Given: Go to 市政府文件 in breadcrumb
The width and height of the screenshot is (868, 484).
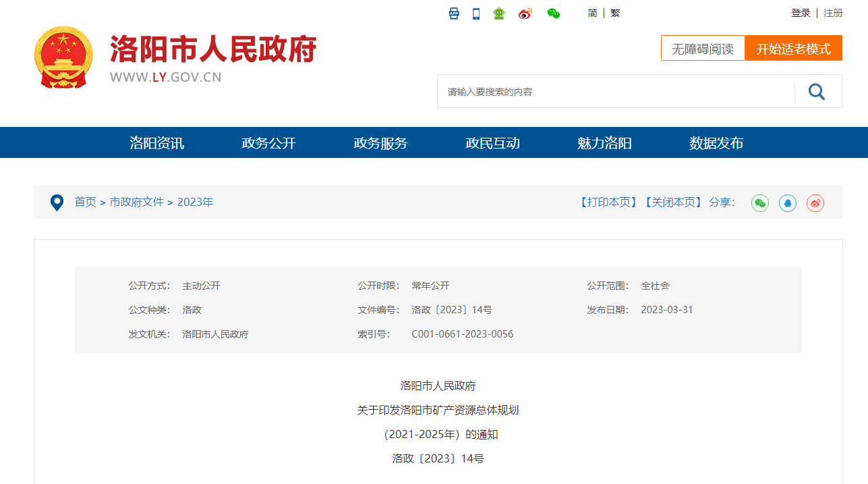Looking at the screenshot, I should 137,202.
